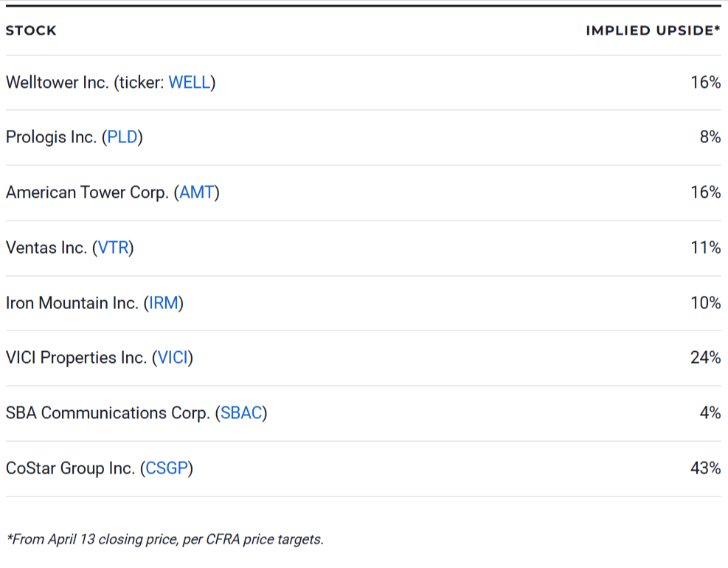Viewport: 728px width, 568px height.
Task: Select the VICI Properties Inc. company name
Action: [x=76, y=358]
